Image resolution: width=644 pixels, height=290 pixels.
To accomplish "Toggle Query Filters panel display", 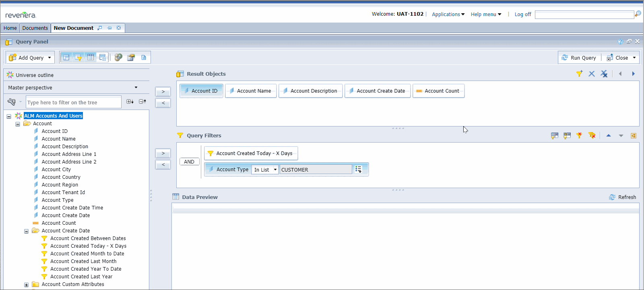I will [x=78, y=57].
